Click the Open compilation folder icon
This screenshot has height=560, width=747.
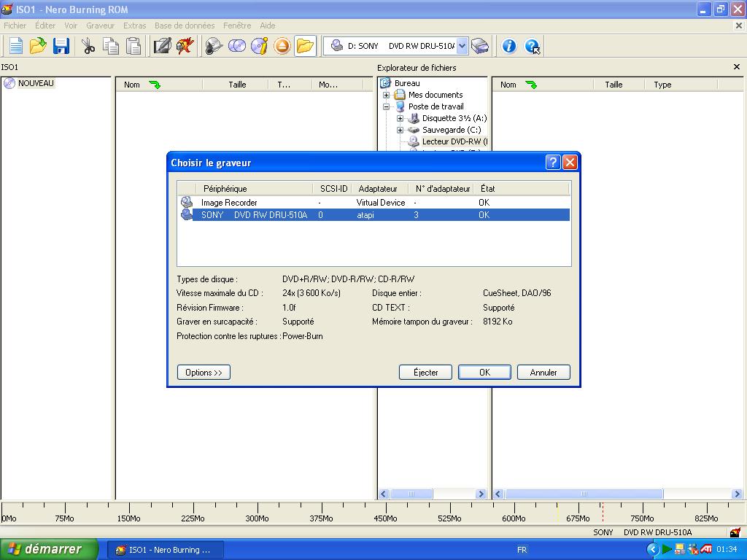pos(38,46)
